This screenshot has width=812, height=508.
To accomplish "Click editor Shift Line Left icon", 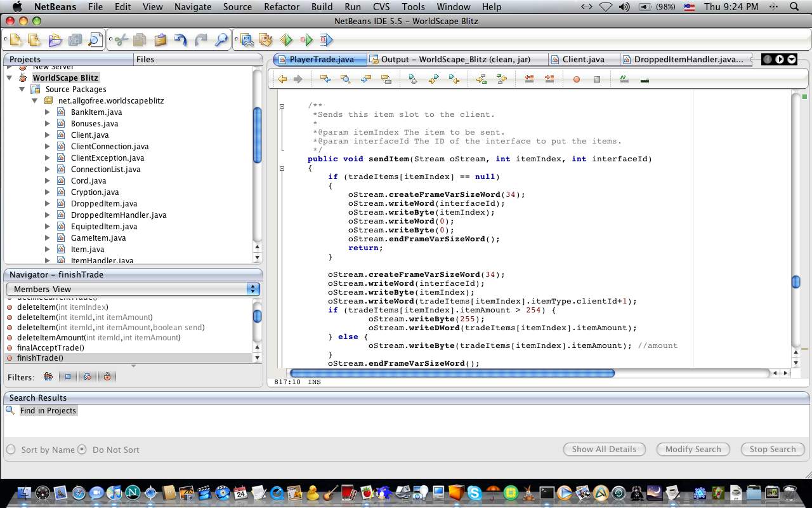I will pyautogui.click(x=529, y=79).
